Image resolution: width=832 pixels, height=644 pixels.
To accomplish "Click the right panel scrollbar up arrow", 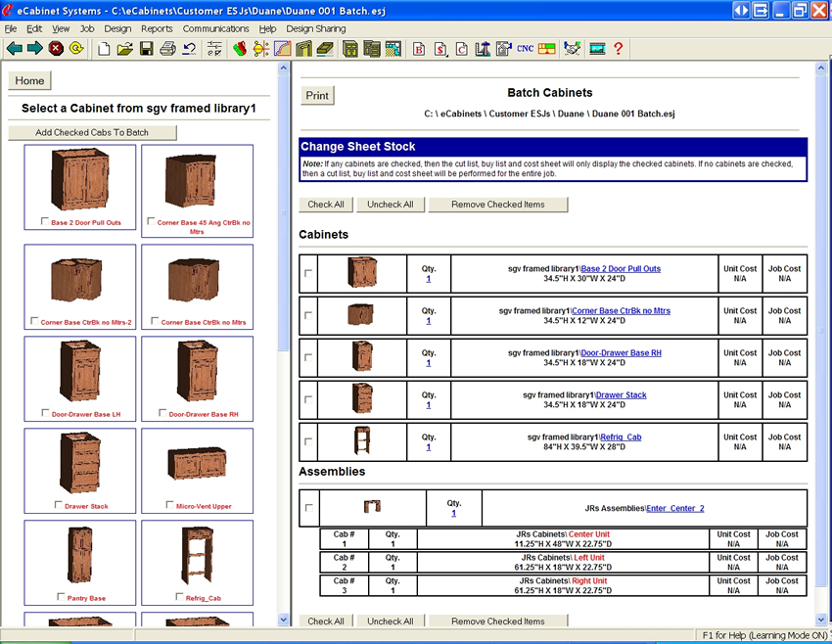I will (x=821, y=68).
